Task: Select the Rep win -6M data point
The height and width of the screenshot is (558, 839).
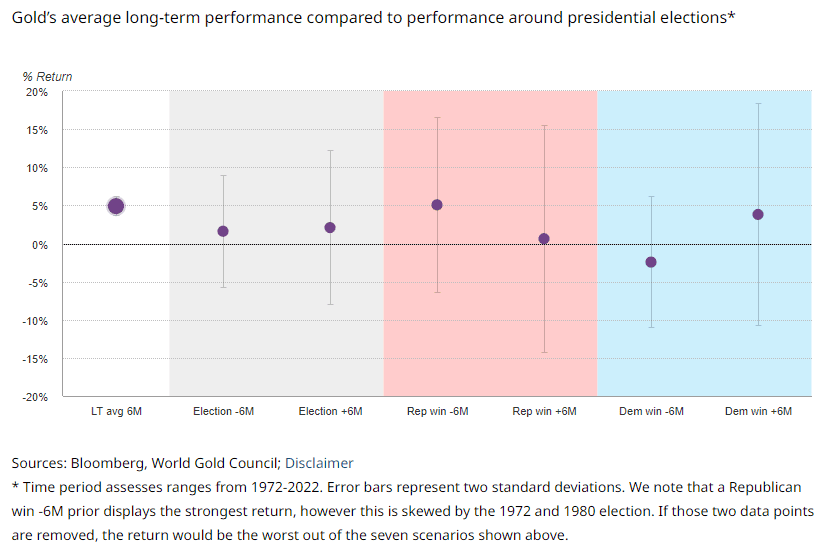Action: (437, 205)
